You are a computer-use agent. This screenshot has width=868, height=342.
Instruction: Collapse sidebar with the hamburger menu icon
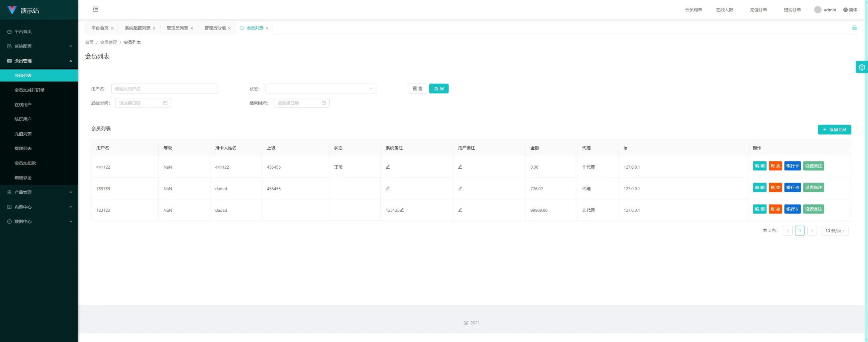pyautogui.click(x=95, y=9)
